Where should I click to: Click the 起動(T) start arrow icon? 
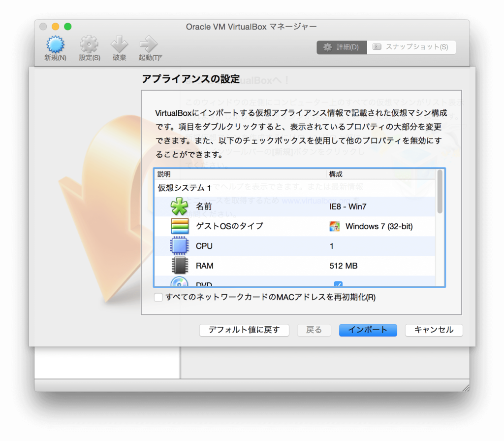149,44
